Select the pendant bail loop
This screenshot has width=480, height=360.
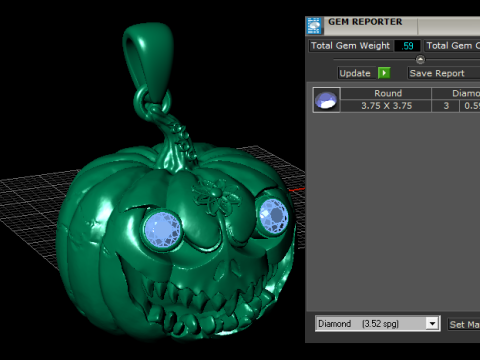coord(149,63)
